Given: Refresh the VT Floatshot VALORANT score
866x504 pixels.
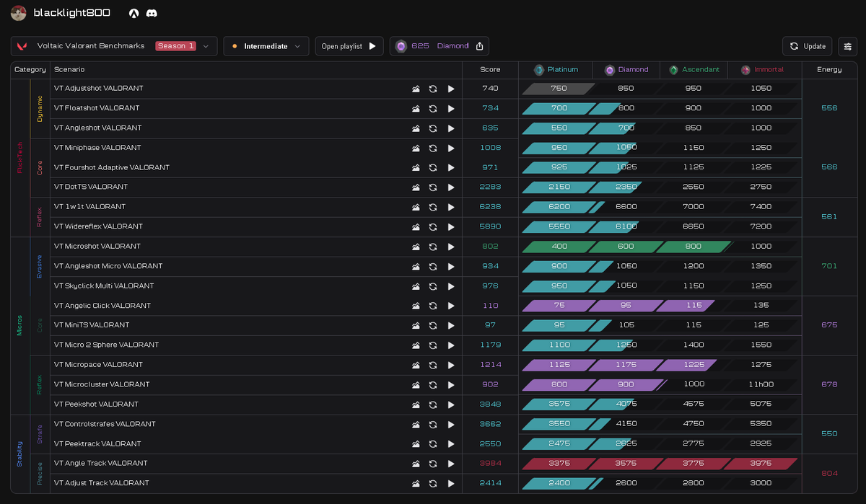Looking at the screenshot, I should point(433,108).
